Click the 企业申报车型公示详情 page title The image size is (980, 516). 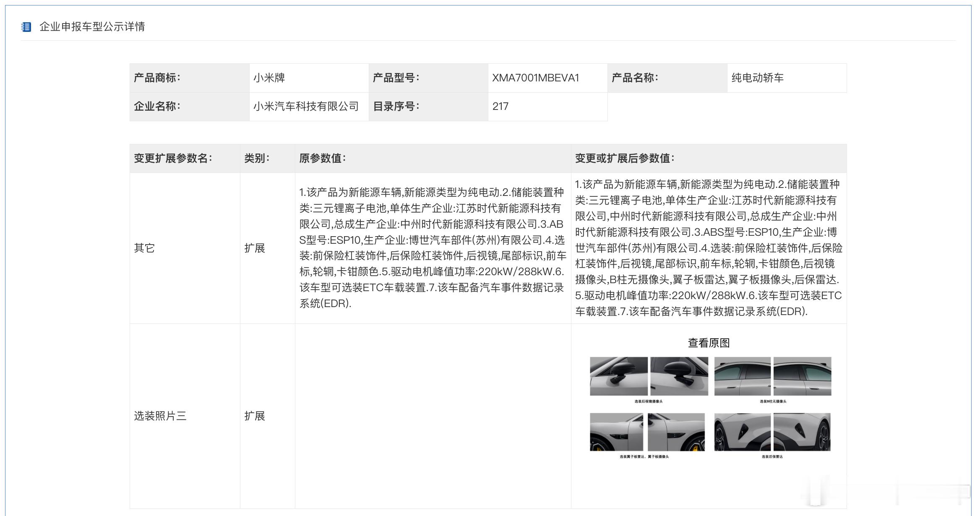pyautogui.click(x=92, y=27)
